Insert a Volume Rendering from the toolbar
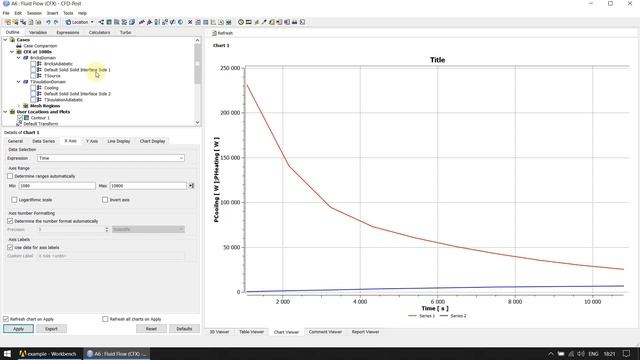Image resolution: width=640 pixels, height=360 pixels. [x=132, y=22]
